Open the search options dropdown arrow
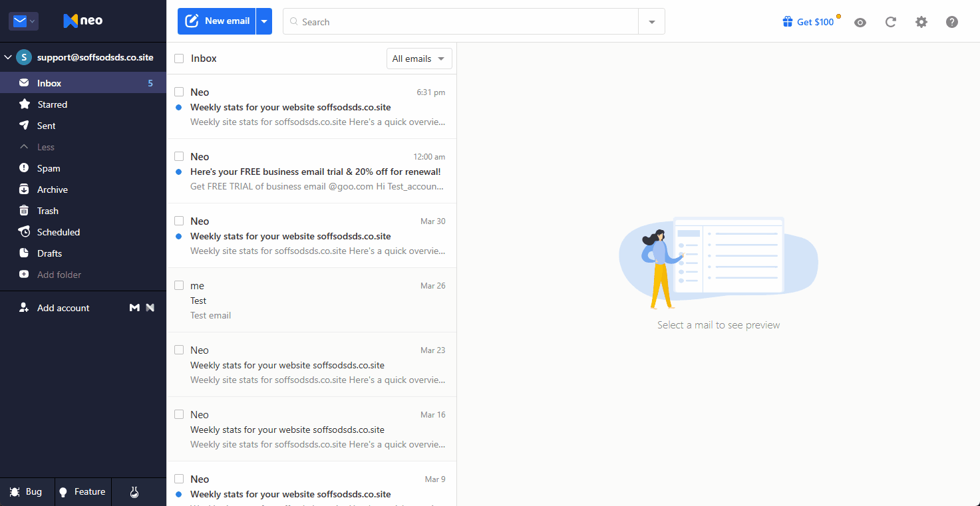Image resolution: width=980 pixels, height=506 pixels. (652, 22)
